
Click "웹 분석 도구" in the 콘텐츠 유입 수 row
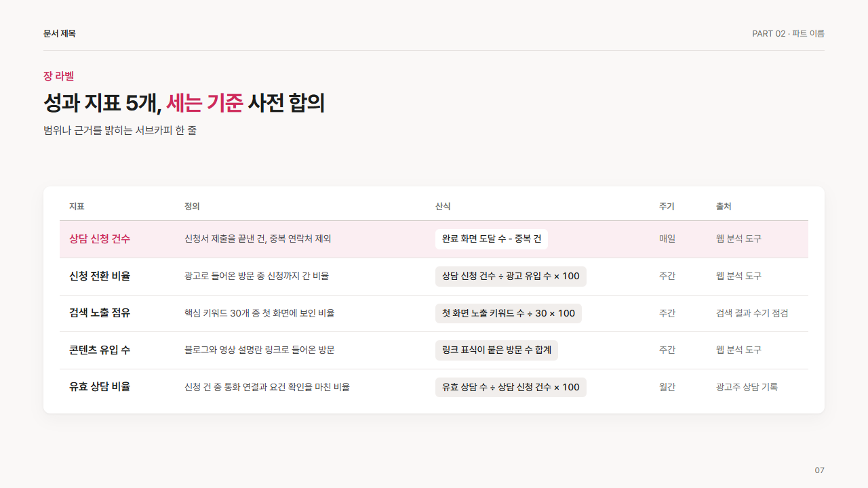[738, 350]
